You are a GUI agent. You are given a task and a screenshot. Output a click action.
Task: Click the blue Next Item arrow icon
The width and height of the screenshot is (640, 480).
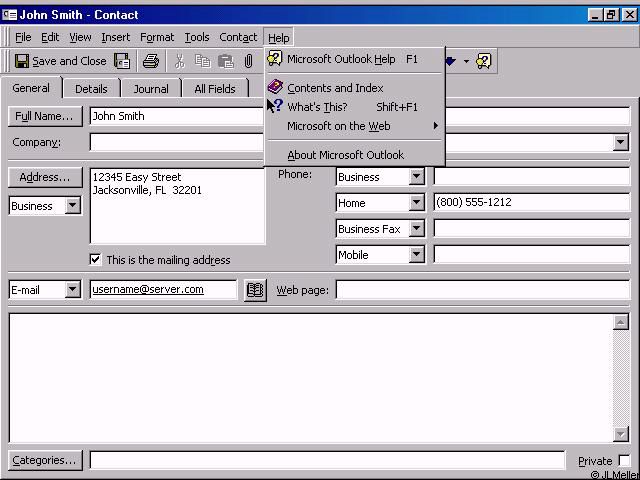pyautogui.click(x=451, y=61)
